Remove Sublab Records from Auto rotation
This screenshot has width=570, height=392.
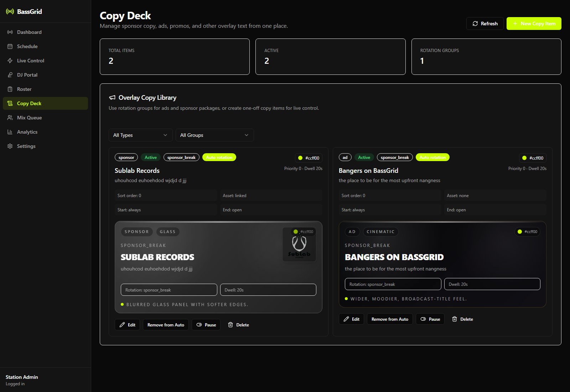[x=166, y=325]
